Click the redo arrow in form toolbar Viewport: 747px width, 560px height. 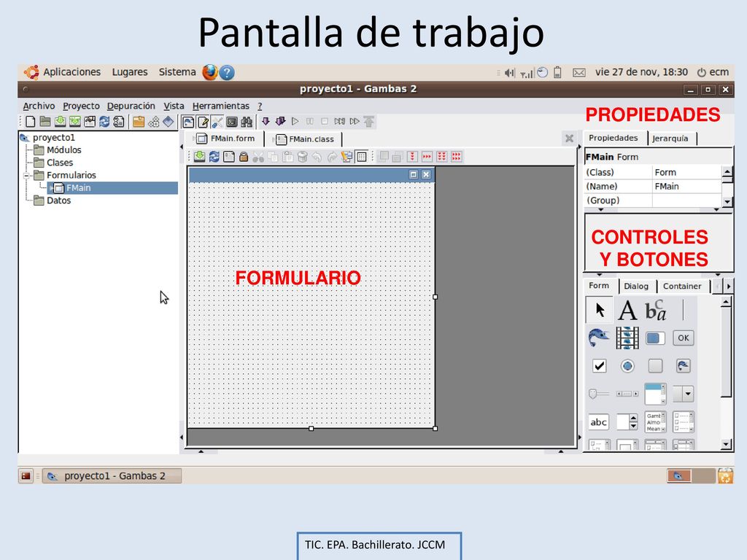332,157
